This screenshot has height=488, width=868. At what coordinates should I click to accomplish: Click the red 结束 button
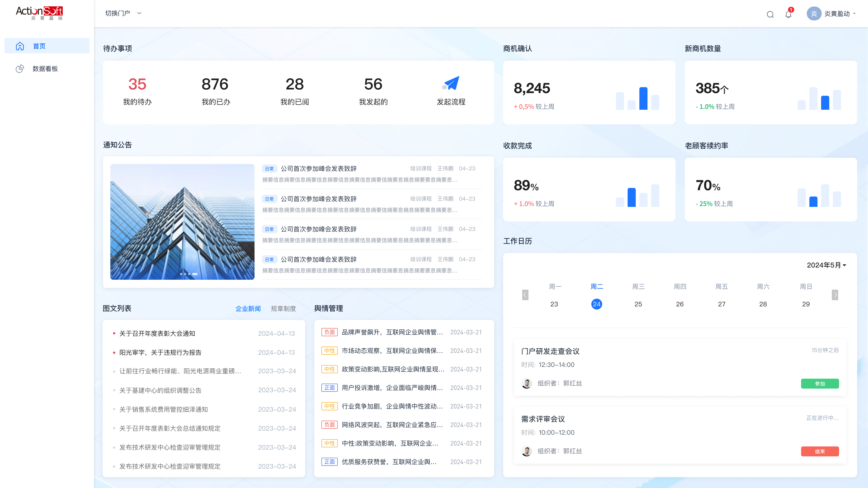(x=820, y=451)
